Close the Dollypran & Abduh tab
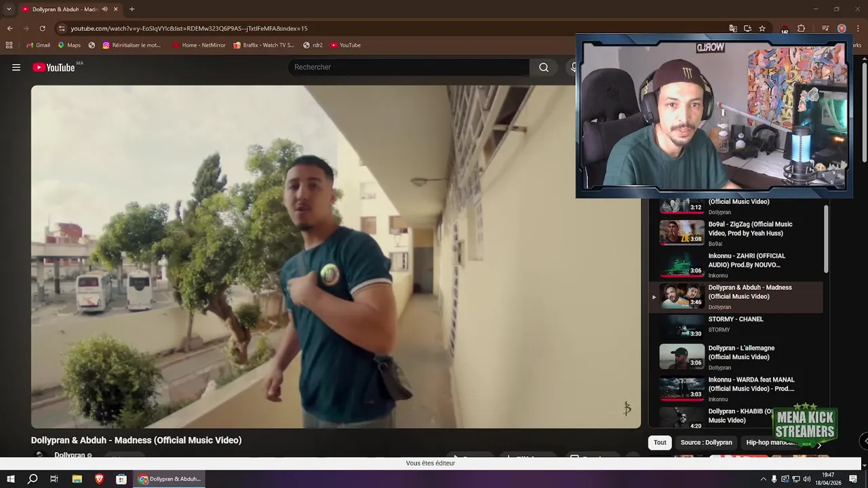The width and height of the screenshot is (868, 488). tap(116, 9)
